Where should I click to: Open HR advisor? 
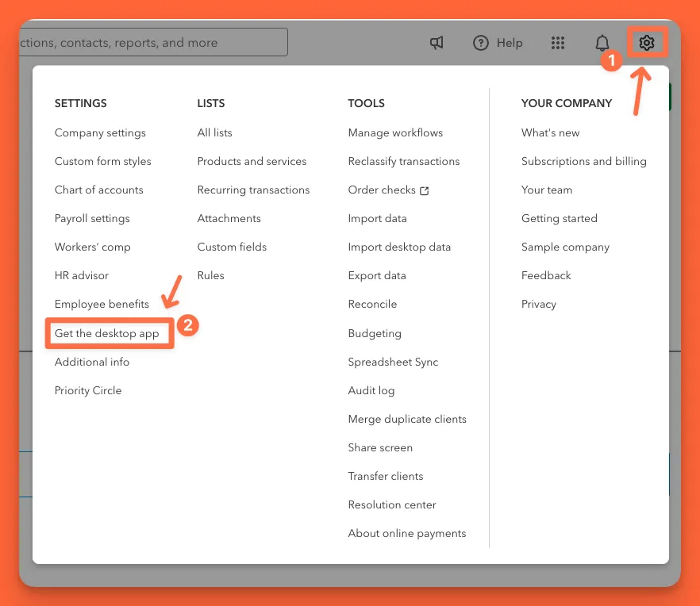[x=81, y=275]
